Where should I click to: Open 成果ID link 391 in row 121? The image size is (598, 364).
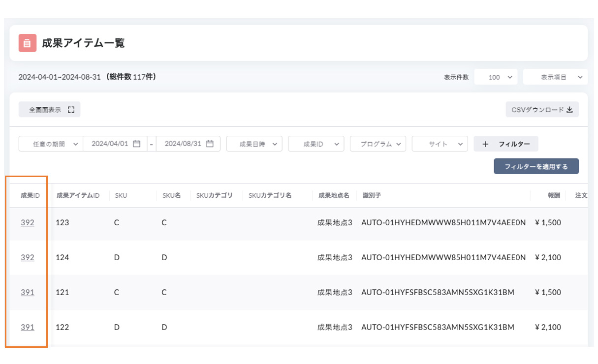pyautogui.click(x=28, y=292)
